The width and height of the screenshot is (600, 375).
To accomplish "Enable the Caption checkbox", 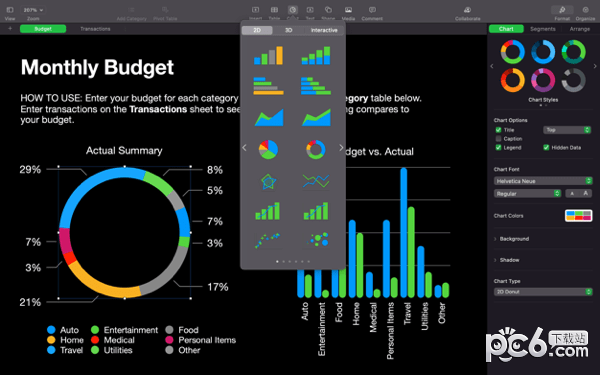I will (498, 139).
